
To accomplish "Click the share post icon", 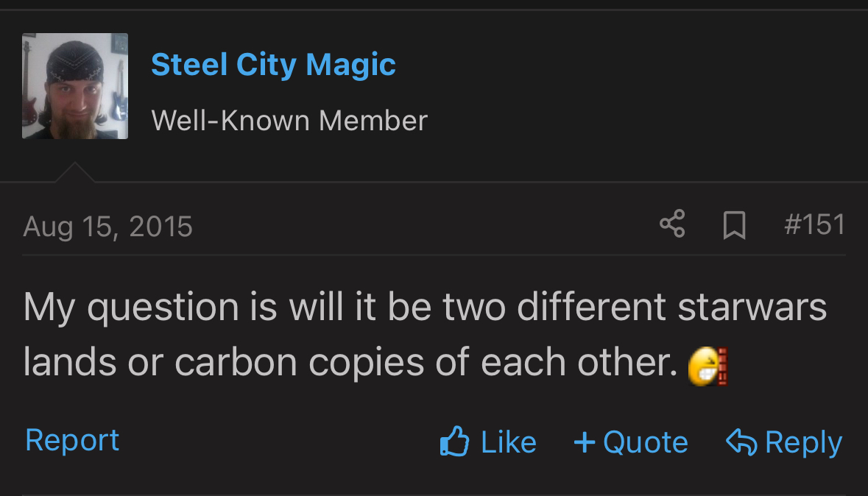I will [672, 224].
